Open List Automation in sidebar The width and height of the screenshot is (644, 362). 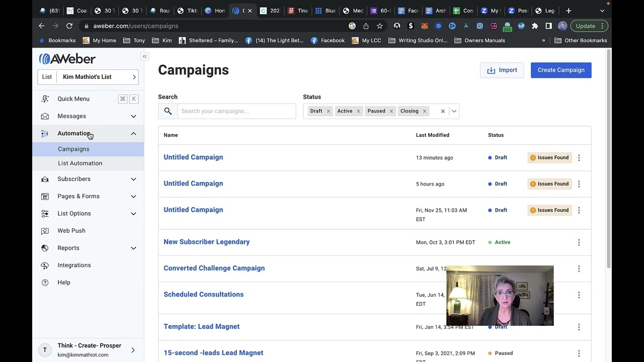point(80,163)
